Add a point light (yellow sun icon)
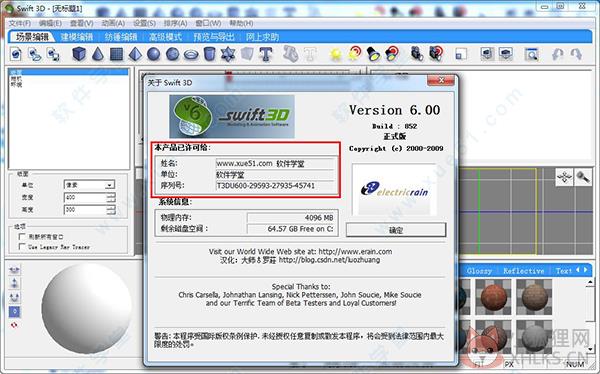600x374 pixels. (336, 54)
